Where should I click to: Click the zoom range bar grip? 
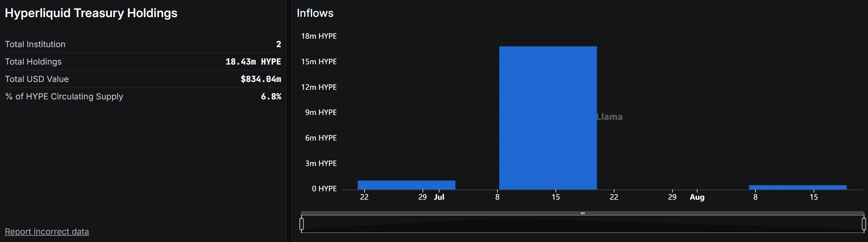tap(583, 213)
